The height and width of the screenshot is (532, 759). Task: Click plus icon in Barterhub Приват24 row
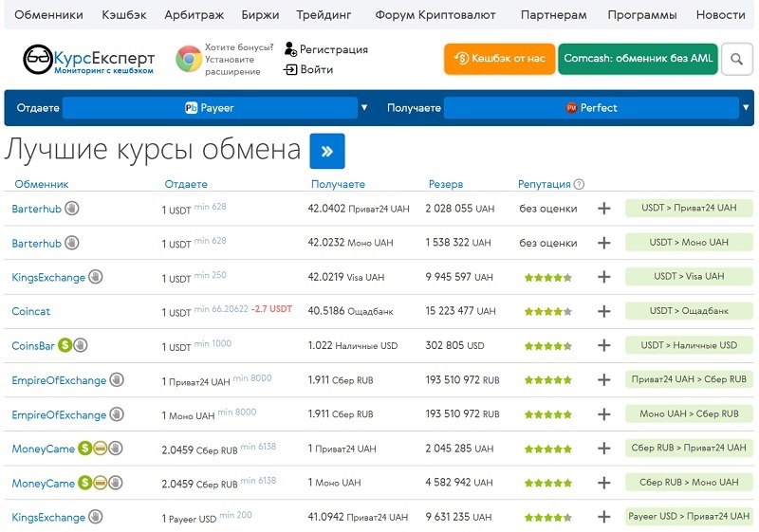tap(603, 209)
